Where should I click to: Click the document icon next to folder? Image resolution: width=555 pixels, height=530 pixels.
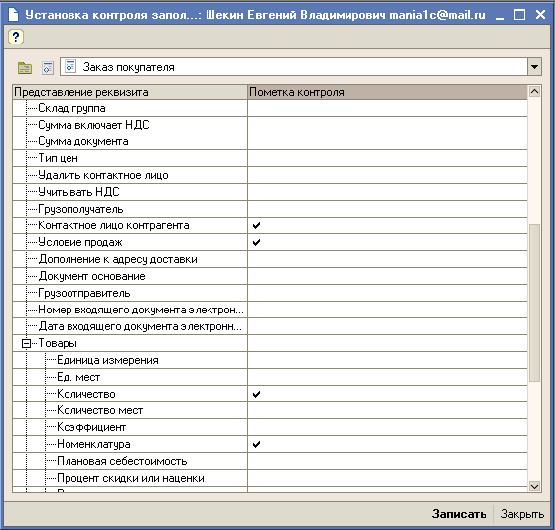click(47, 67)
